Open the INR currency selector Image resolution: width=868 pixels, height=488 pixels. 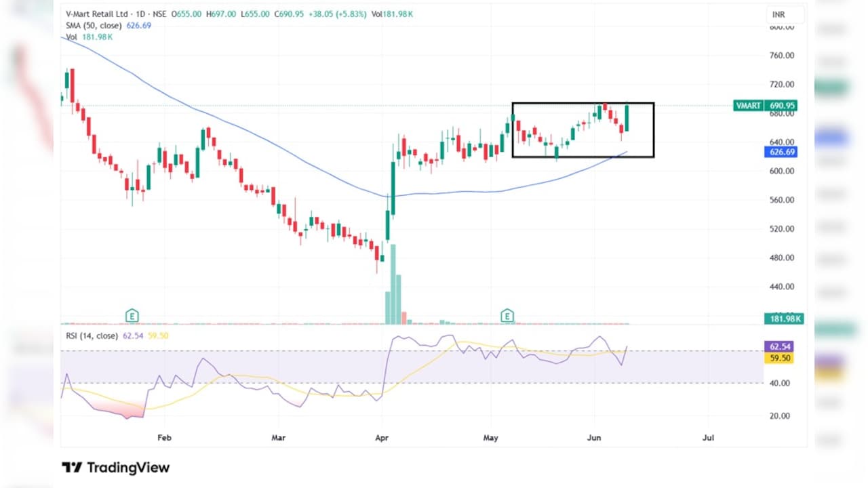pyautogui.click(x=786, y=15)
